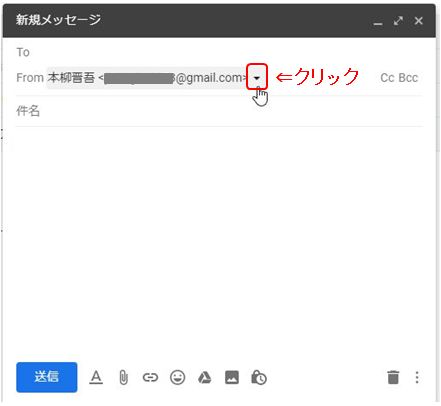Open more options three-dot menu
Screen dimensions: 441x406
(417, 377)
